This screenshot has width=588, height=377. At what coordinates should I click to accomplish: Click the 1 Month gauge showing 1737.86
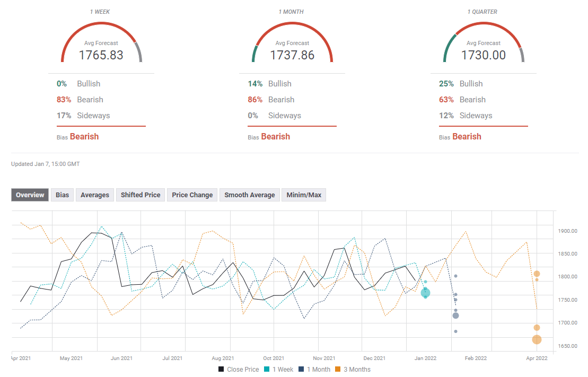tap(292, 49)
